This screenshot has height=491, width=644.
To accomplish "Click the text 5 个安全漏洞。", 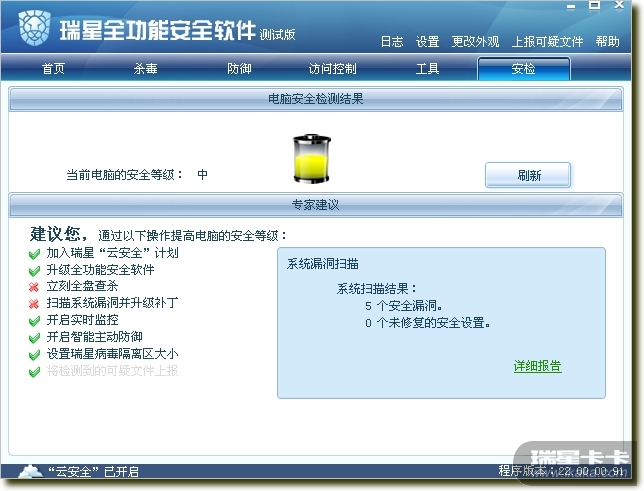I will pyautogui.click(x=403, y=306).
